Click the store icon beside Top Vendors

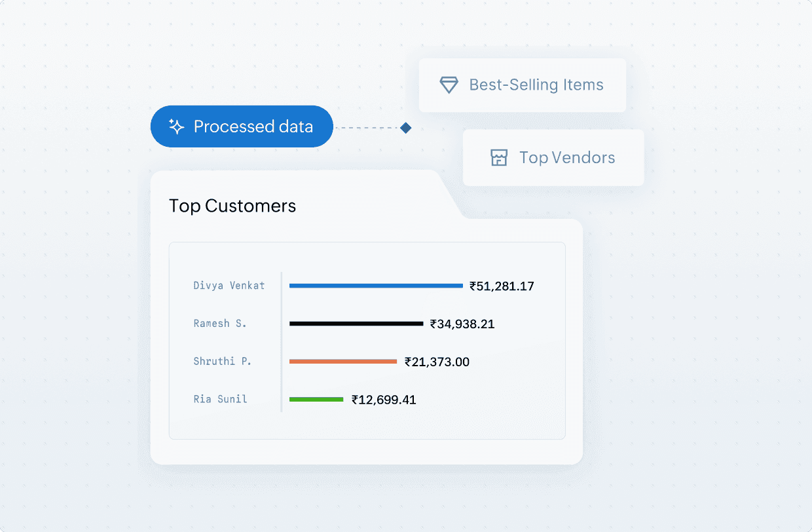499,158
